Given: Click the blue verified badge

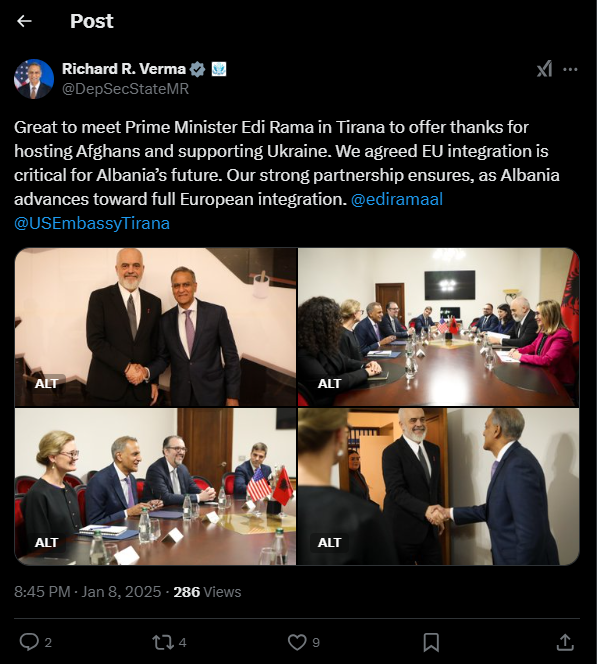Looking at the screenshot, I should 197,69.
